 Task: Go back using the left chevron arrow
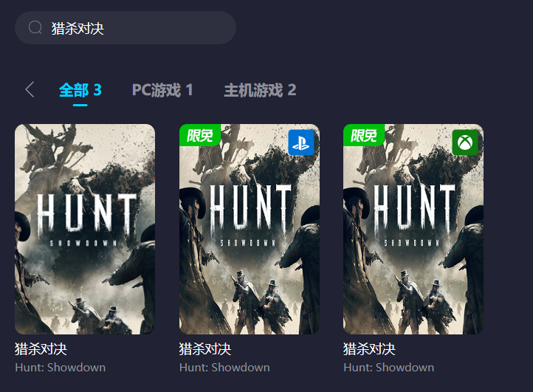click(x=30, y=89)
